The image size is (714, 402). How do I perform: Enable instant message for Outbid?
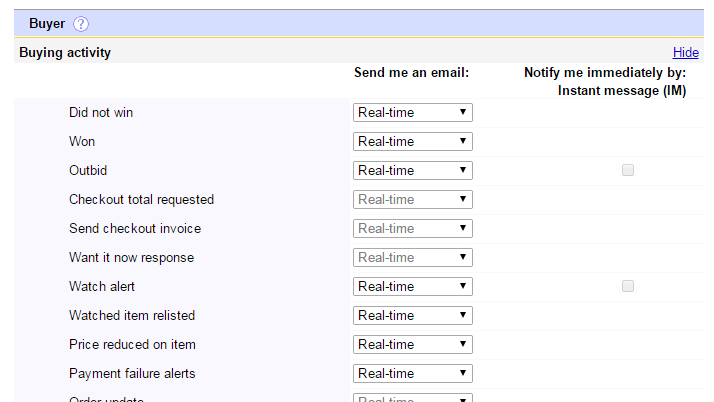(x=628, y=170)
